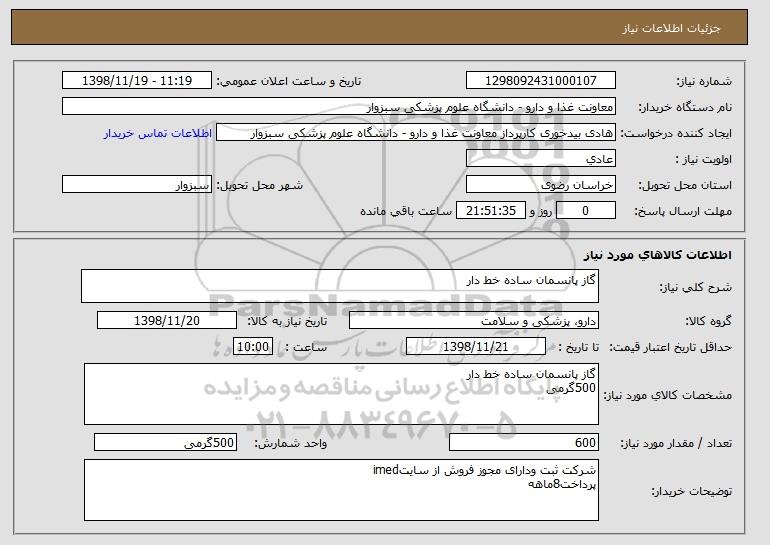
Task: Click the label واحد شمارش
Action: point(291,443)
